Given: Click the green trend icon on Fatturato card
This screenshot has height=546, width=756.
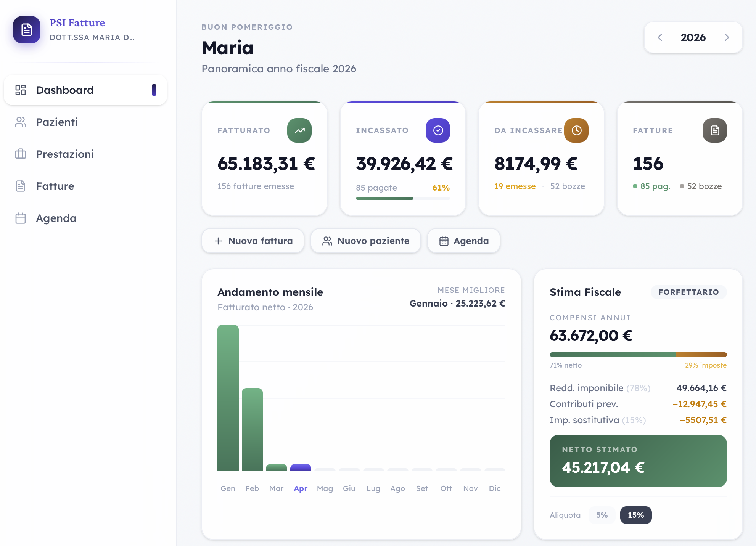Looking at the screenshot, I should [299, 130].
